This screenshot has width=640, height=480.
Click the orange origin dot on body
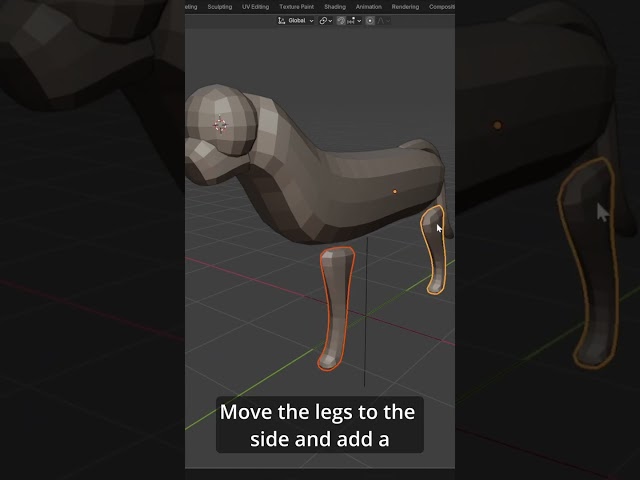click(x=395, y=191)
